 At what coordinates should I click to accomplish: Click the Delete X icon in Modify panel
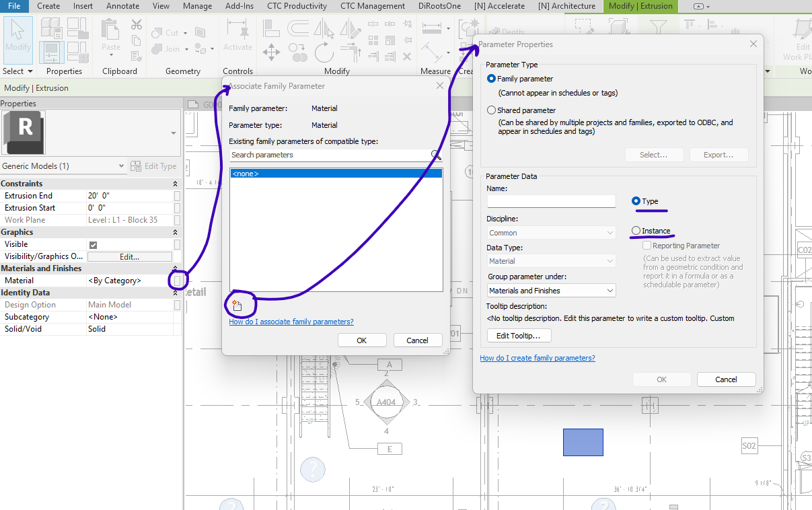coord(407,57)
